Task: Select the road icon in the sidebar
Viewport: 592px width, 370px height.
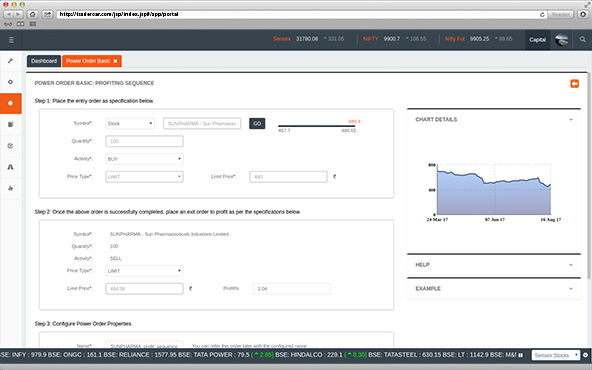Action: [11, 167]
